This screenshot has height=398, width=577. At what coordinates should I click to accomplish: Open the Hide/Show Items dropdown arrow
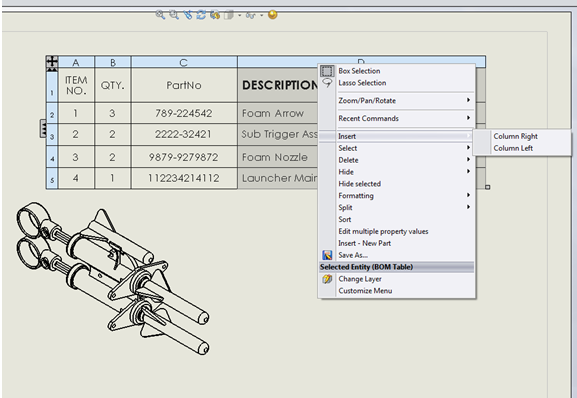coord(262,15)
